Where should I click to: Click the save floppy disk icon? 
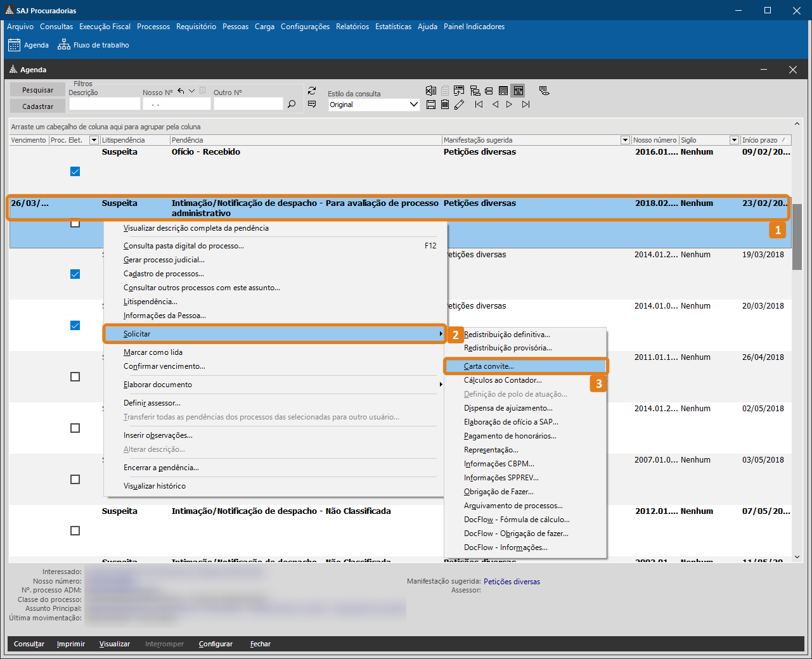coord(431,105)
